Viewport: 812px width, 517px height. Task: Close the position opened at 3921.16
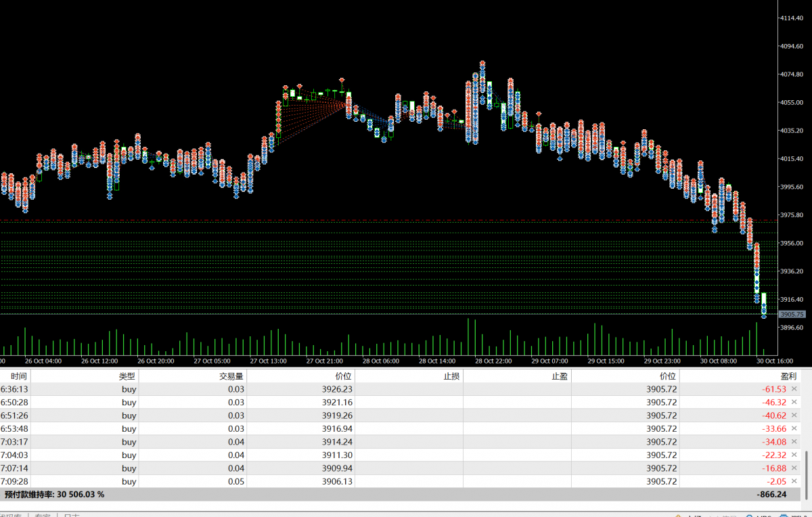tap(794, 402)
